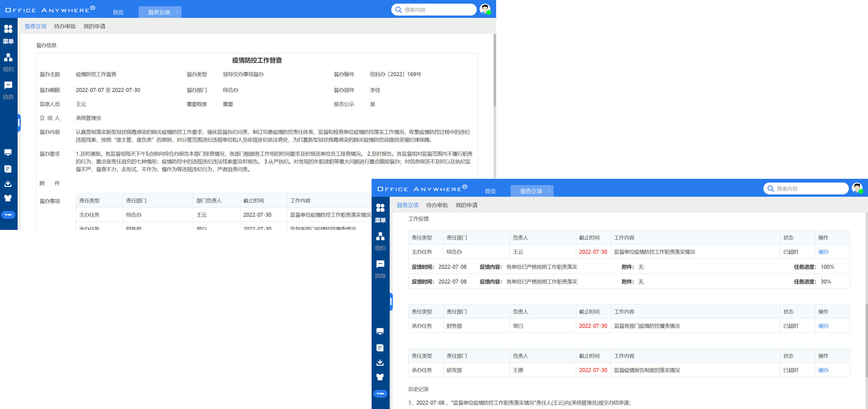The height and width of the screenshot is (409, 868).
Task: Toggle sidebar collapse handle in 督办信息 window
Action: 19,123
